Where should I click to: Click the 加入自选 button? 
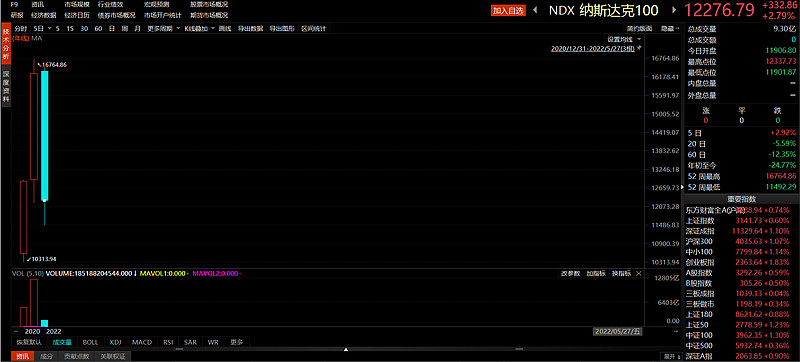click(x=508, y=10)
